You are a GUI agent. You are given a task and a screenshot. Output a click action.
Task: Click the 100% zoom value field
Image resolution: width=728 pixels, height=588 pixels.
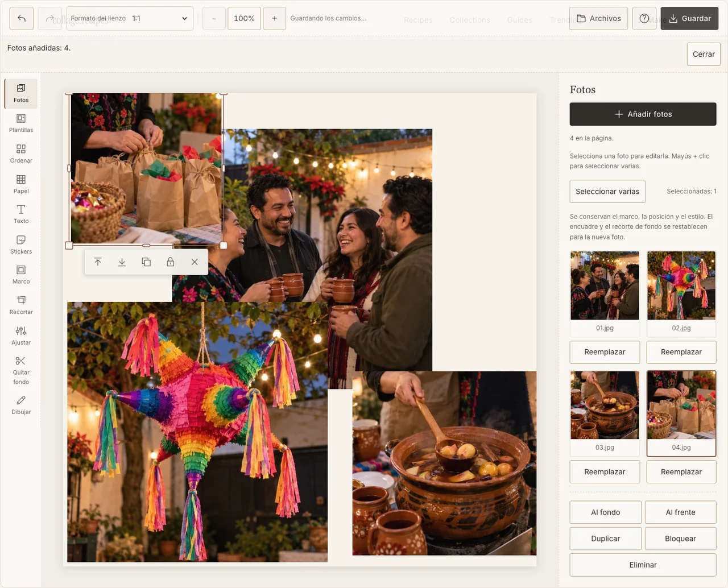pyautogui.click(x=244, y=18)
